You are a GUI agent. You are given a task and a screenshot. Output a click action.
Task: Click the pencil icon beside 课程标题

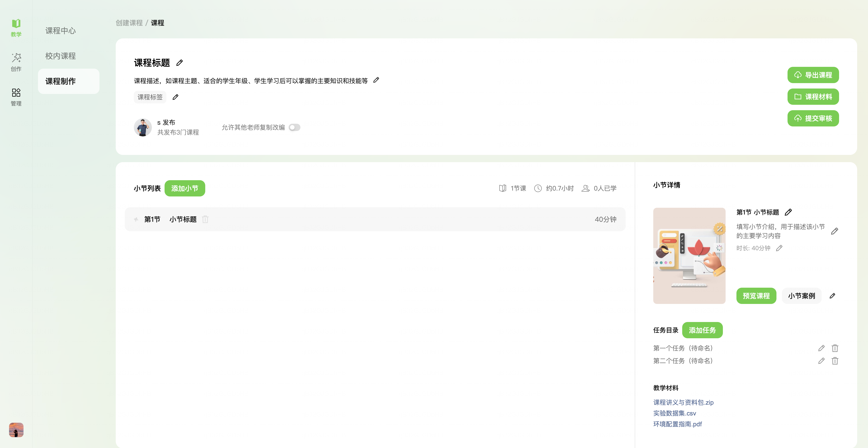[180, 63]
